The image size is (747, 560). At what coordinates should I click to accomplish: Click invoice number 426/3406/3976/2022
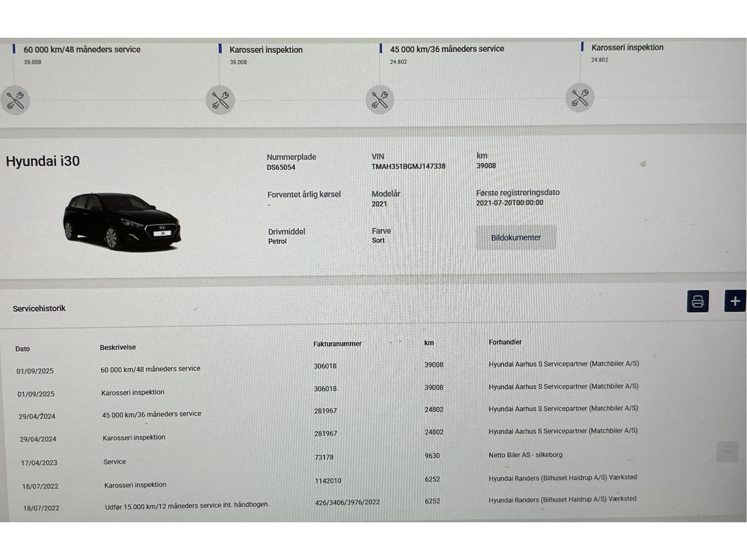[347, 502]
